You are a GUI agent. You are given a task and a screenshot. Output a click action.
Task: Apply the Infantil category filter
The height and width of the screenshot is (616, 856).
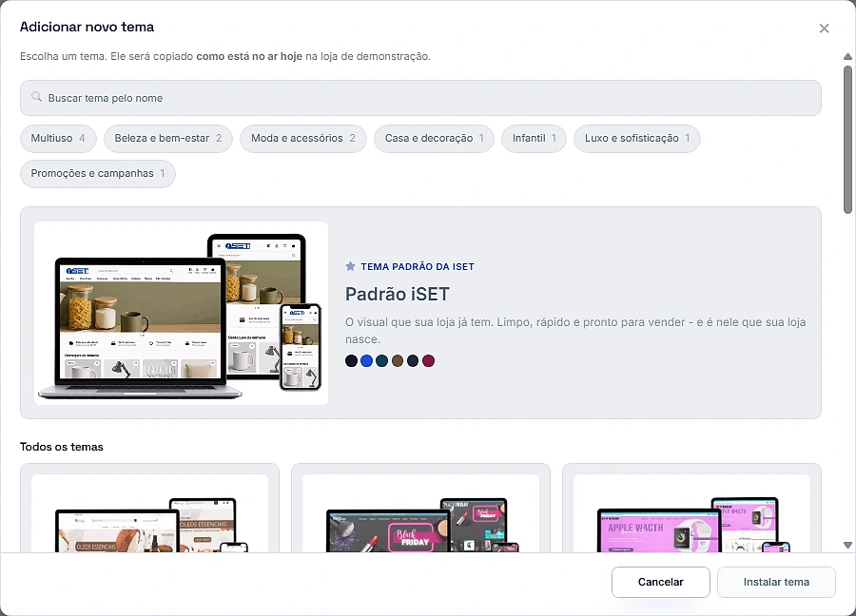(534, 139)
